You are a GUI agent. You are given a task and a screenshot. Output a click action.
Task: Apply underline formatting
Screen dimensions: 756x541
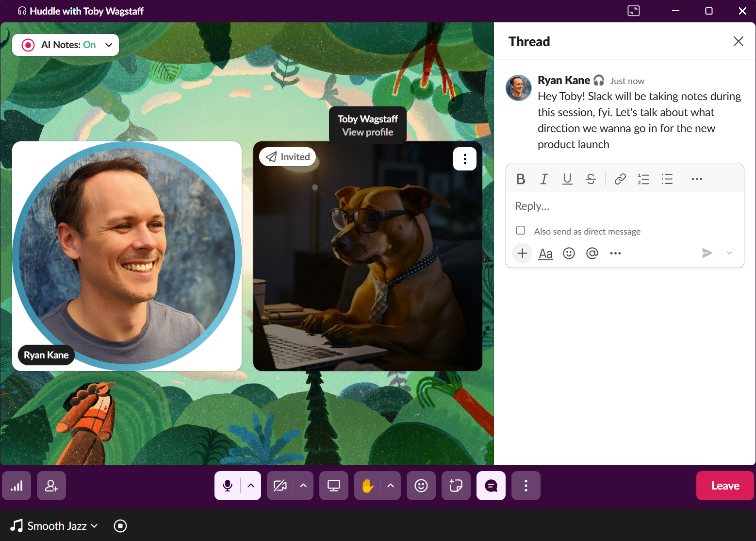[x=567, y=179]
